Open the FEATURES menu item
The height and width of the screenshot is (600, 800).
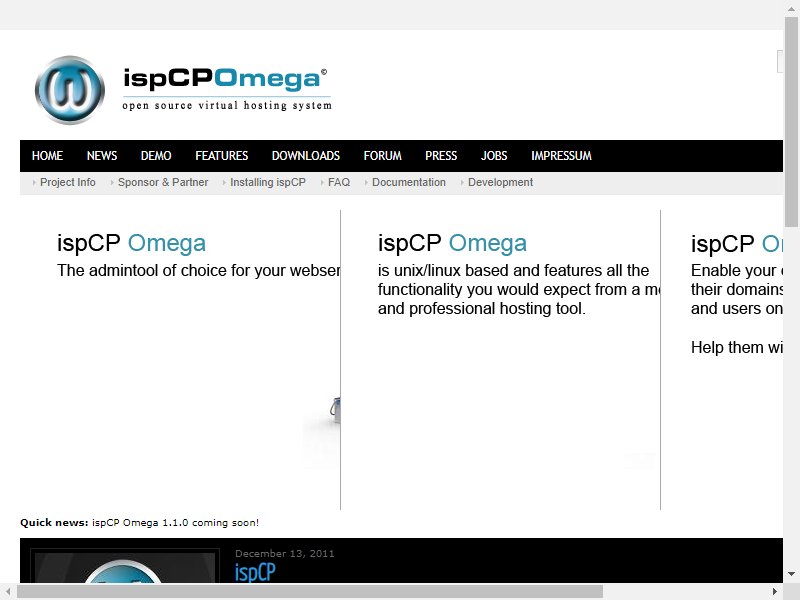(x=221, y=156)
